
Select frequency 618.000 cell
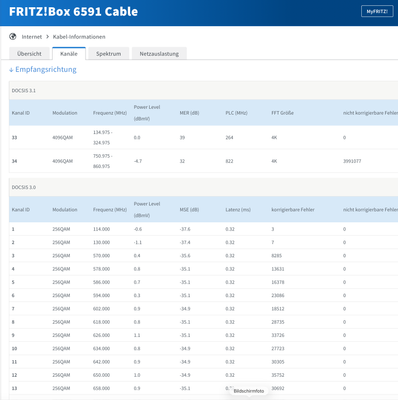pyautogui.click(x=101, y=322)
